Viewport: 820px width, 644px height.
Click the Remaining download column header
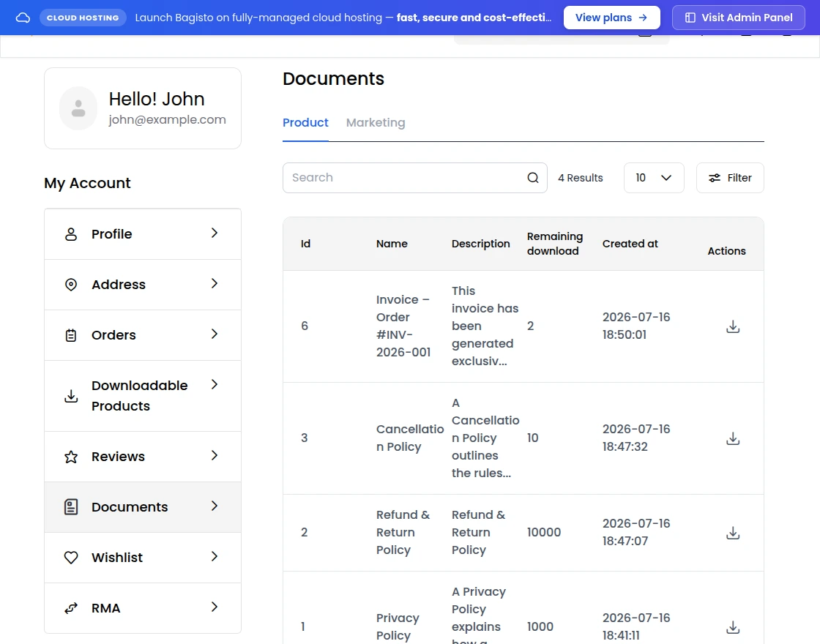point(555,244)
